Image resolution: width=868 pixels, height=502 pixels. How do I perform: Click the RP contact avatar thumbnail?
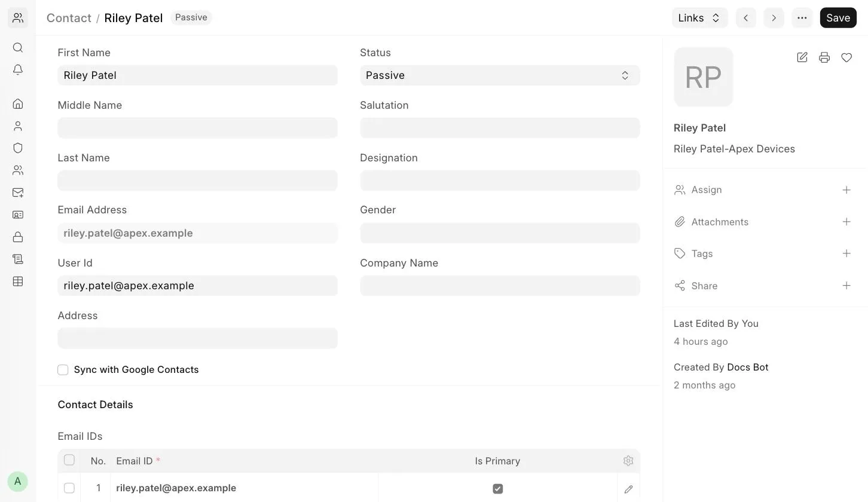tap(703, 77)
